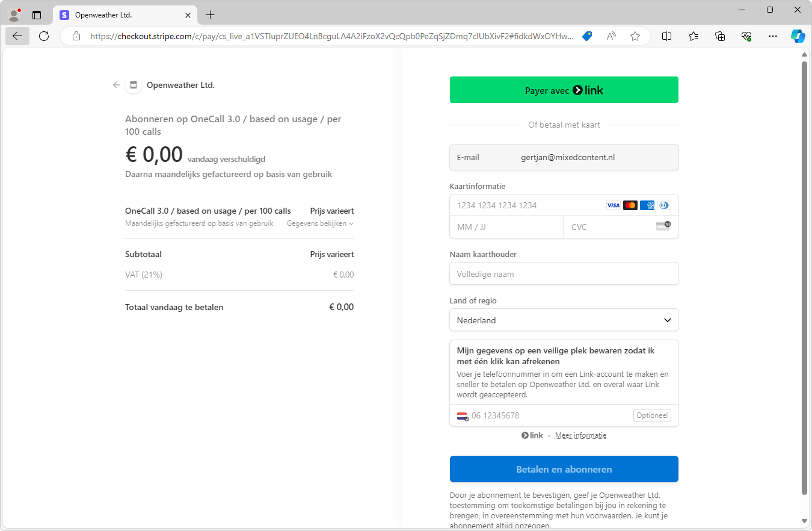
Task: Open the Edge split screen view
Action: pyautogui.click(x=666, y=36)
